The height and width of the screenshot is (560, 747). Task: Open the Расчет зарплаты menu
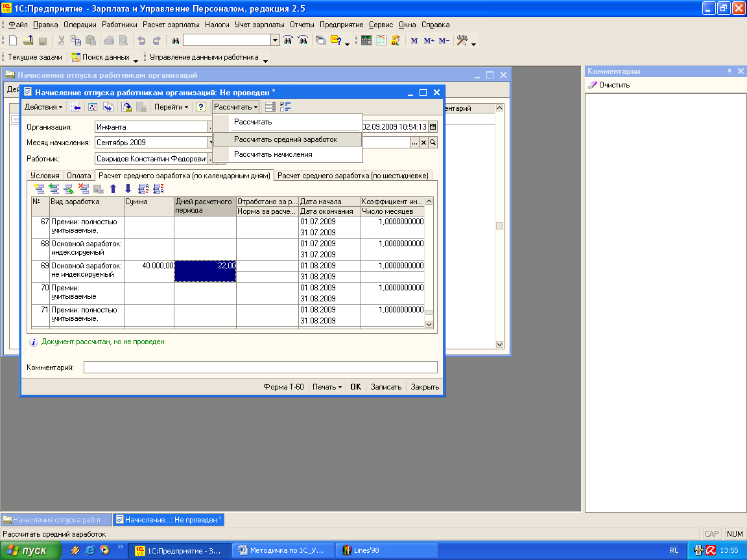pos(171,25)
